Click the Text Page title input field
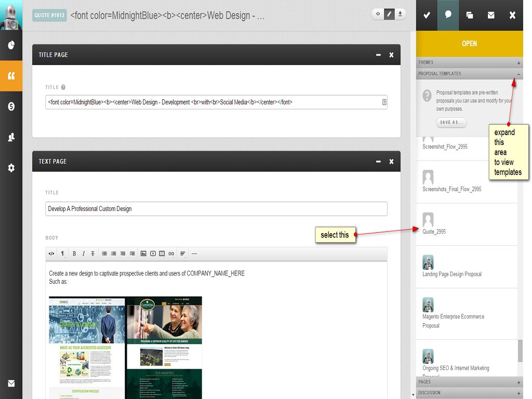 216,209
